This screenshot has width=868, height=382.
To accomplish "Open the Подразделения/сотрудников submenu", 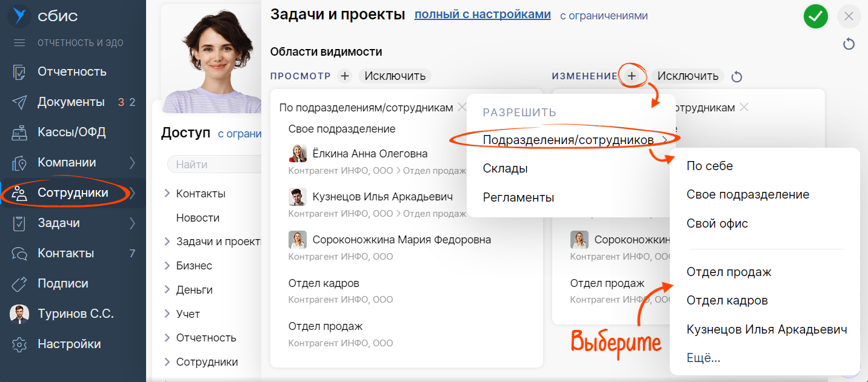I will [x=568, y=140].
